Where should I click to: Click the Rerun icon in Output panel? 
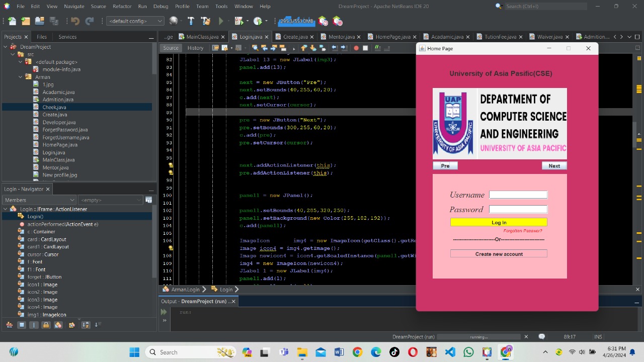[164, 312]
